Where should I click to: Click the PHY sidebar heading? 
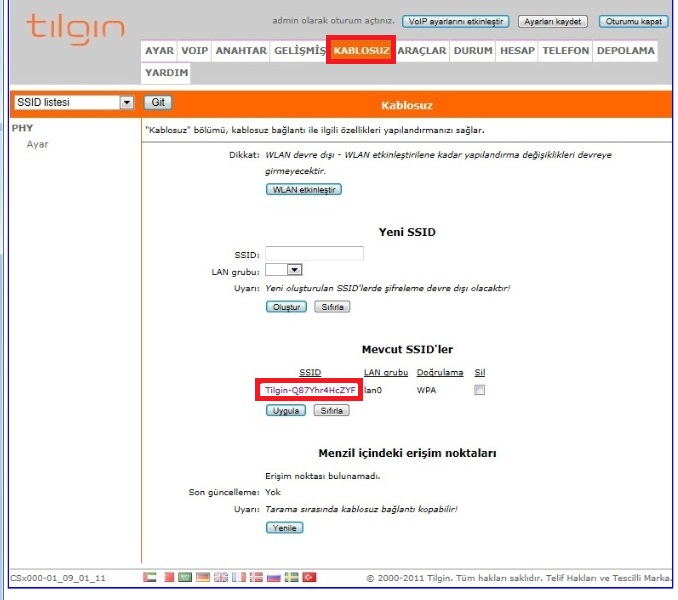[22, 128]
